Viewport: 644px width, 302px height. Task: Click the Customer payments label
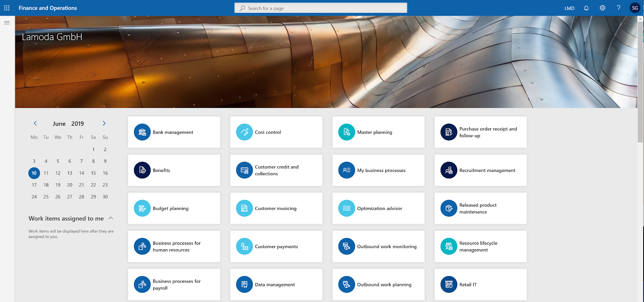[277, 246]
